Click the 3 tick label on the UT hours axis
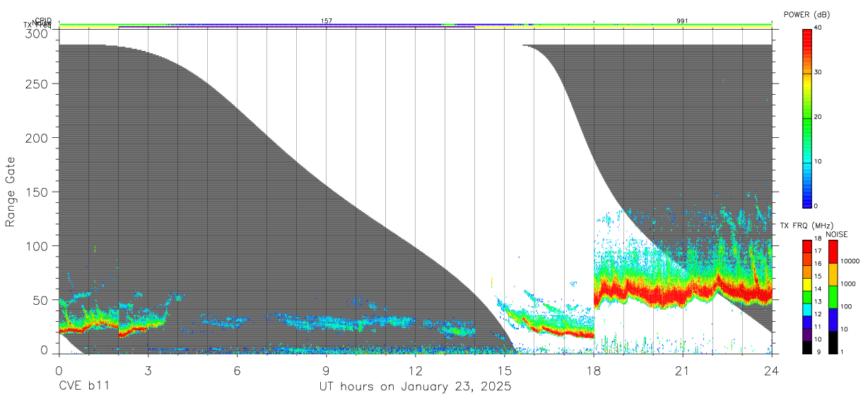Viewport: 868px width, 401px height. tap(148, 370)
